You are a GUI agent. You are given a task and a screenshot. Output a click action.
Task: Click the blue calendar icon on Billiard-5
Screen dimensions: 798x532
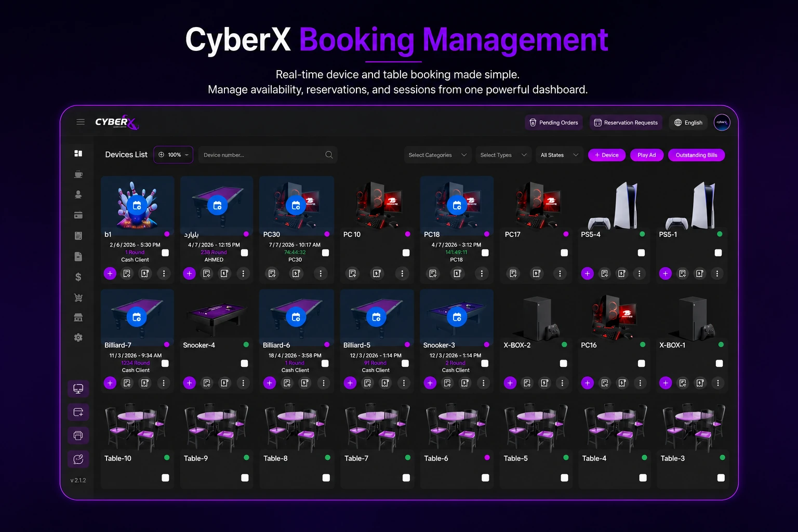point(377,317)
